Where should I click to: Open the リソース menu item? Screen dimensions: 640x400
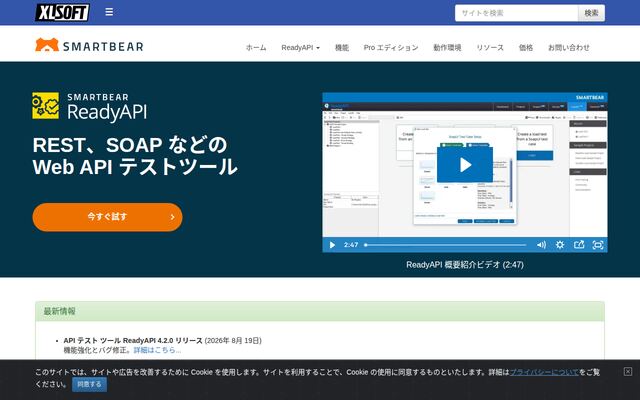pos(490,47)
